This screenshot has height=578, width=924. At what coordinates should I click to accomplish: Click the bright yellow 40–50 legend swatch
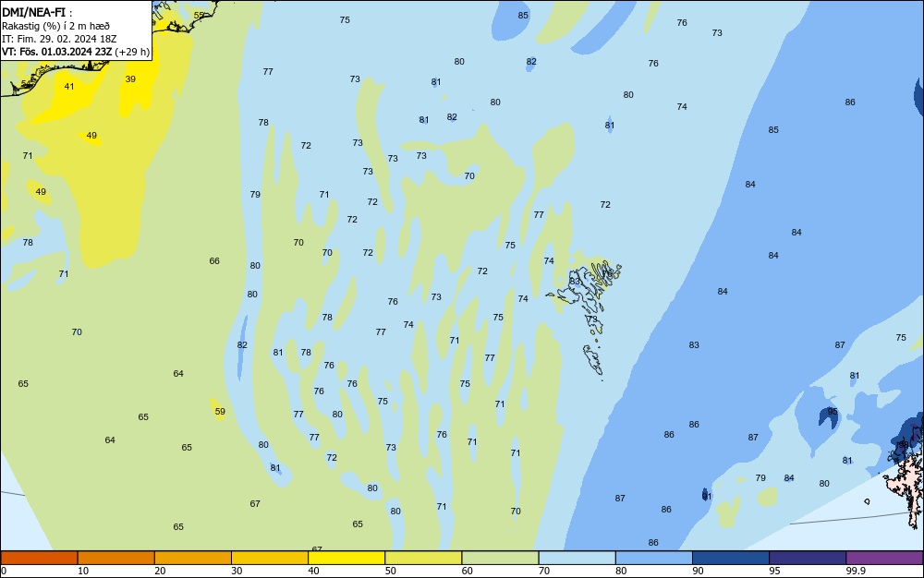[x=346, y=558]
